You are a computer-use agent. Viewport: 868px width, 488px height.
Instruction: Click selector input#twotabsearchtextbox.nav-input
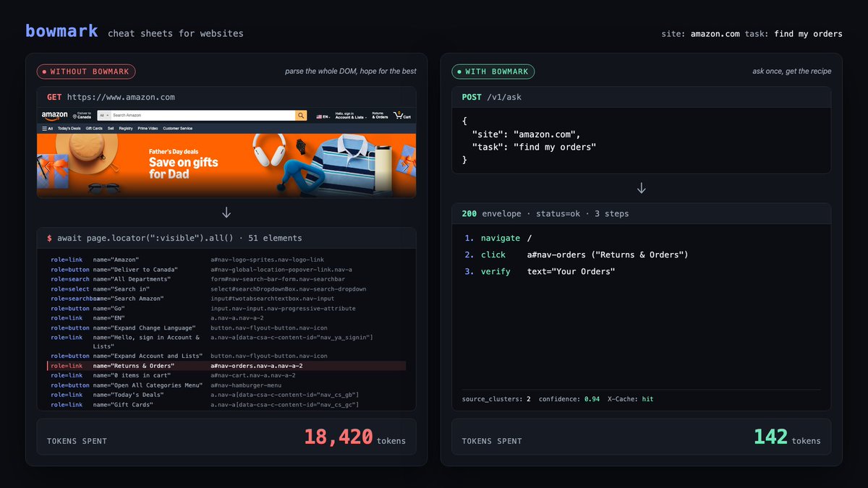tap(273, 299)
